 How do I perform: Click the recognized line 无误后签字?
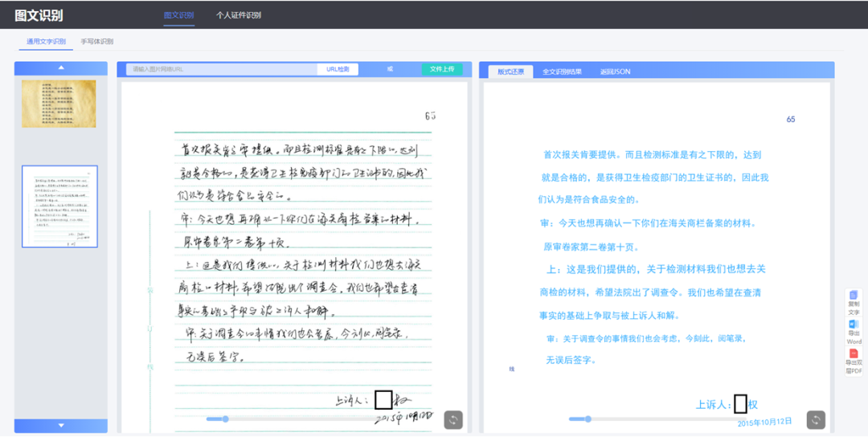(571, 360)
